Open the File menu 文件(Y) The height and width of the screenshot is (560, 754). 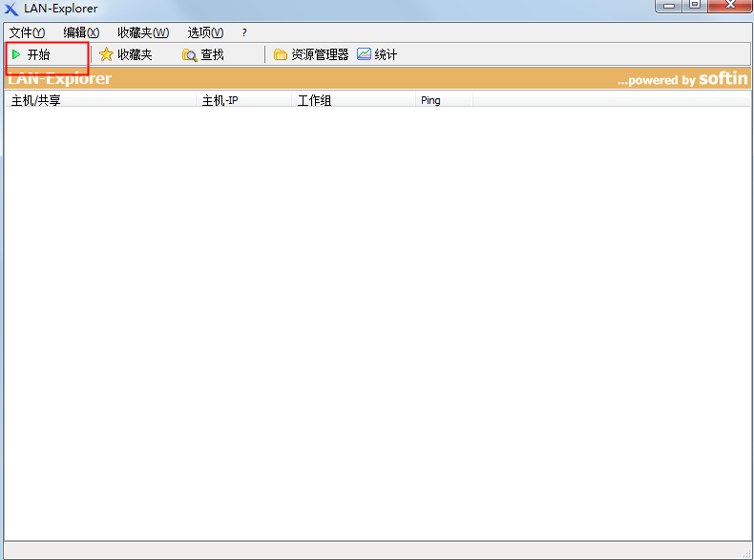27,32
